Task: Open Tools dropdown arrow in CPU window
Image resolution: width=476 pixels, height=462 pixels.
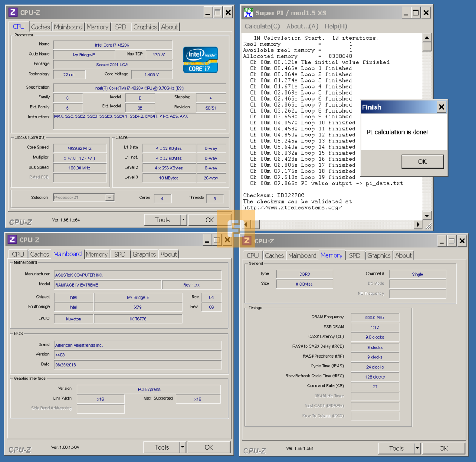Action: [x=183, y=220]
